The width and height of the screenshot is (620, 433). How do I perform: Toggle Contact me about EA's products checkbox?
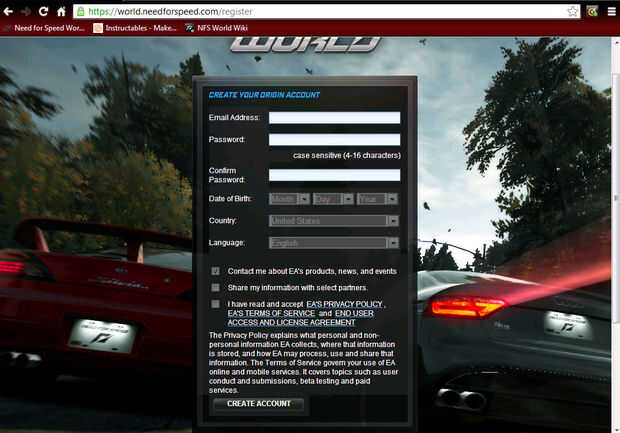coord(215,271)
